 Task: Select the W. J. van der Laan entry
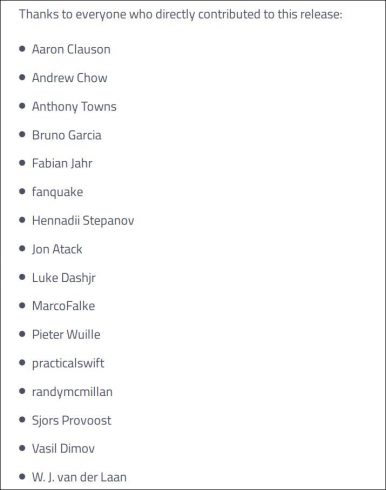coord(79,477)
